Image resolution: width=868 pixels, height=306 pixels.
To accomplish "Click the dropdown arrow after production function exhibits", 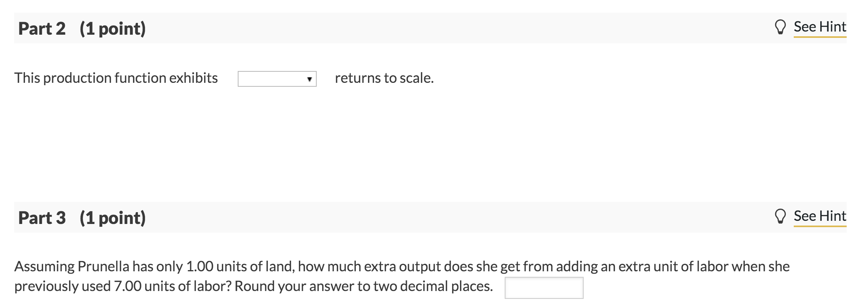I will (309, 79).
